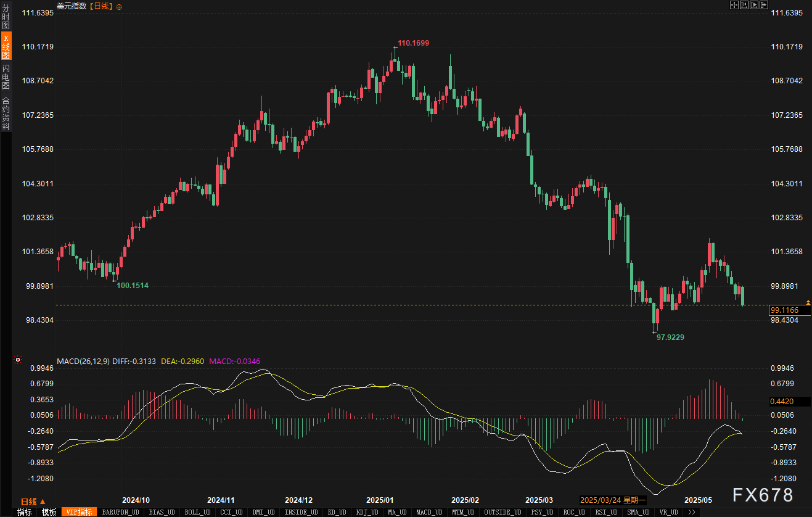This screenshot has width=812, height=517.
Task: Select the K线图 sidebar tab
Action: (x=6, y=46)
